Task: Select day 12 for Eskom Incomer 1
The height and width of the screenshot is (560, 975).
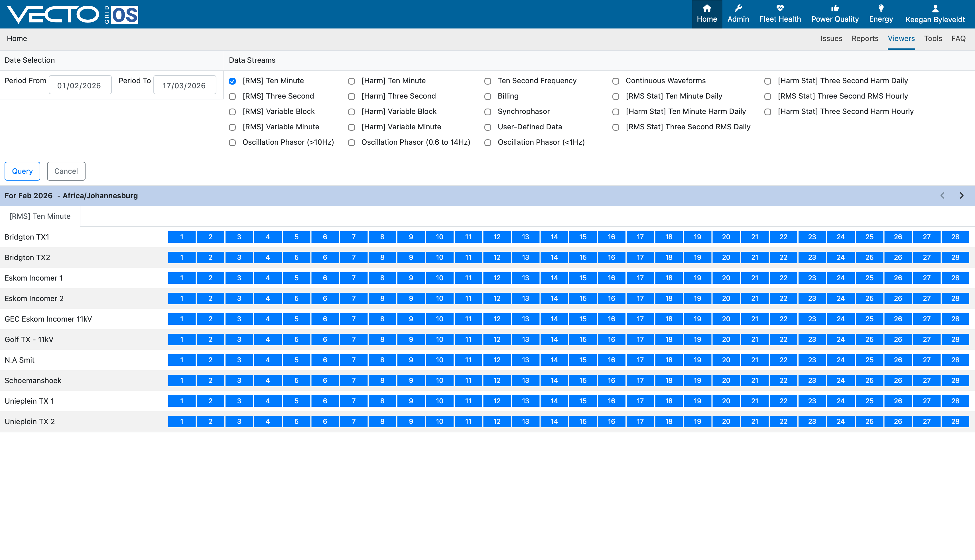Action: coord(497,278)
